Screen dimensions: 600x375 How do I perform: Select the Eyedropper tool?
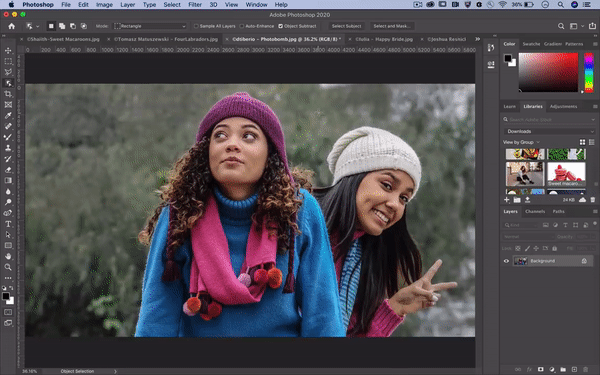[8, 115]
